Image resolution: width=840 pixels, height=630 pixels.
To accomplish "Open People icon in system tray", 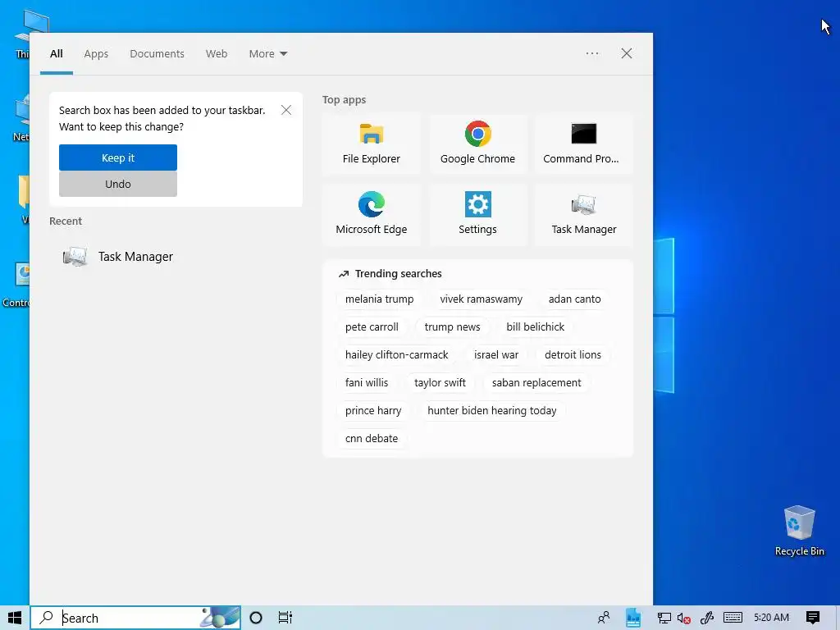I will click(x=604, y=618).
